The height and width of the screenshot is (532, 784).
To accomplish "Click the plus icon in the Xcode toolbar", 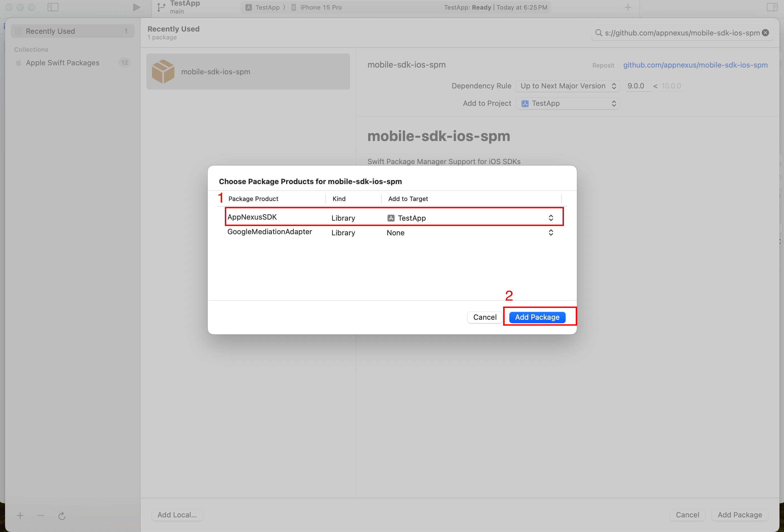I will tap(628, 7).
